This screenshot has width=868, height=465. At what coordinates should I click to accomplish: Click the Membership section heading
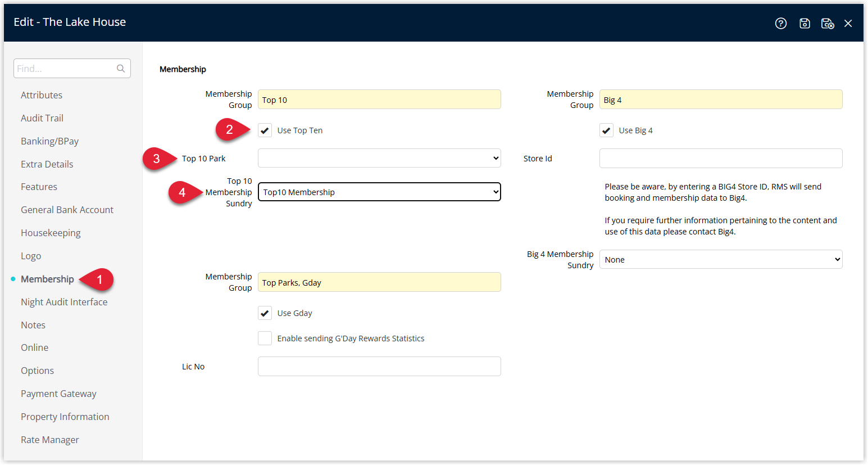[183, 69]
